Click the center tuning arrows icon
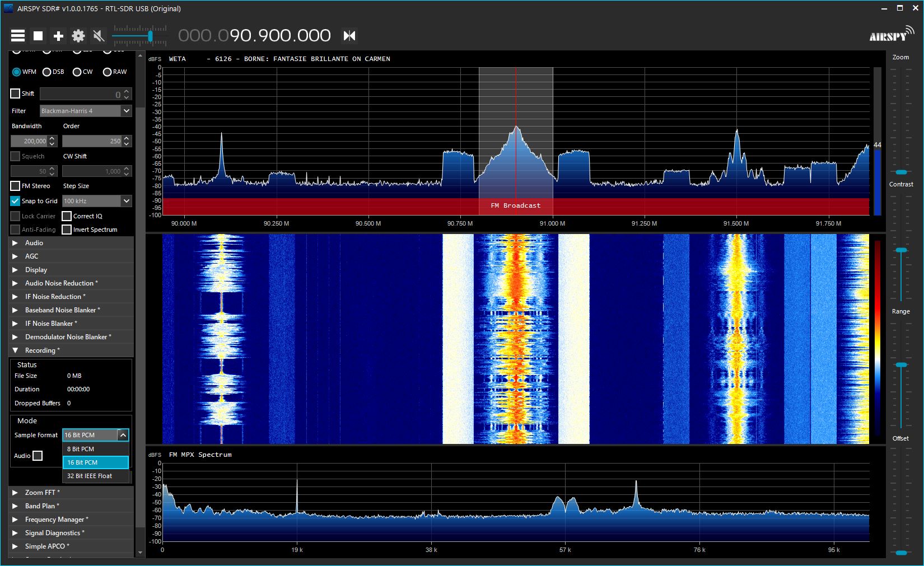This screenshot has height=566, width=924. [349, 36]
